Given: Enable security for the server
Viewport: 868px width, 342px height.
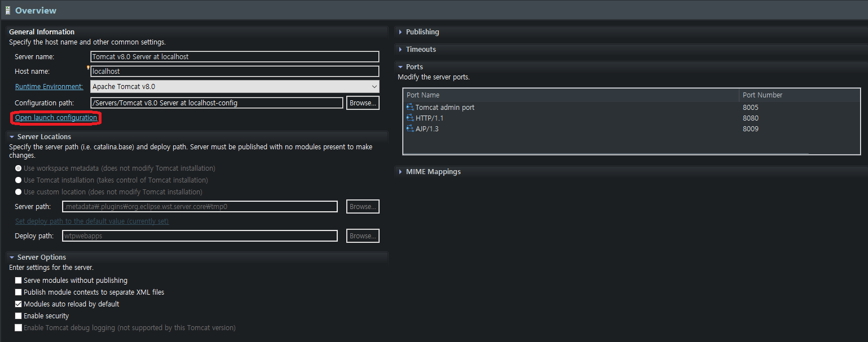Looking at the screenshot, I should pyautogui.click(x=18, y=316).
